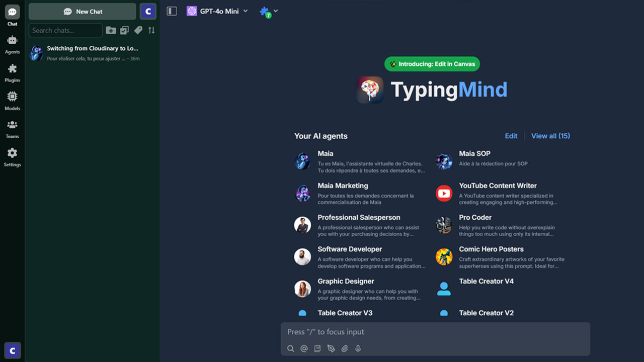Image resolution: width=644 pixels, height=362 pixels.
Task: Click the Introducing: Edit in Canvas banner
Action: (x=432, y=64)
